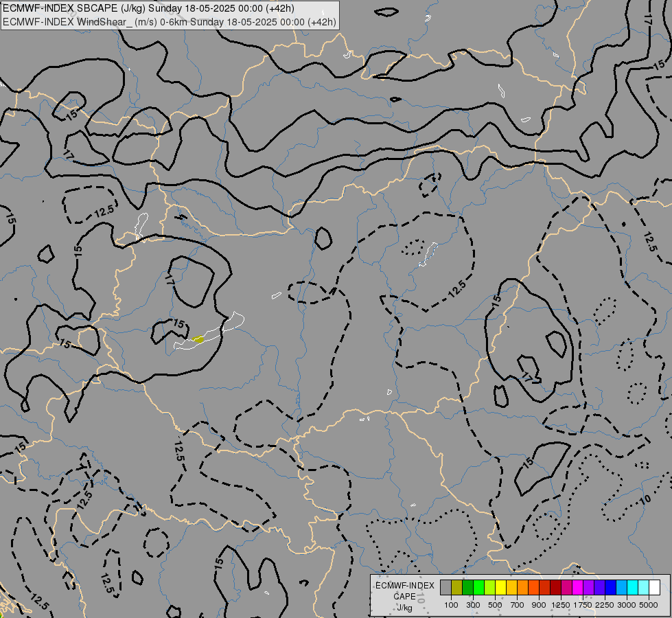Viewport: 672px width, 618px height.
Task: Click the 1750 legend value
Action: click(x=583, y=605)
